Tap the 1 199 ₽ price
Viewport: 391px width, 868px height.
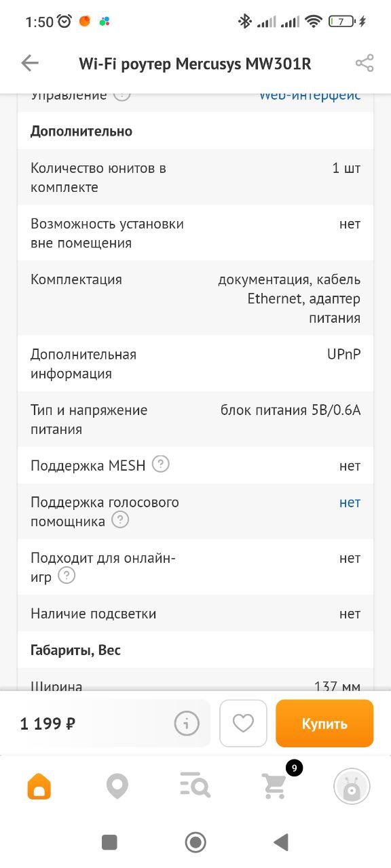(48, 724)
